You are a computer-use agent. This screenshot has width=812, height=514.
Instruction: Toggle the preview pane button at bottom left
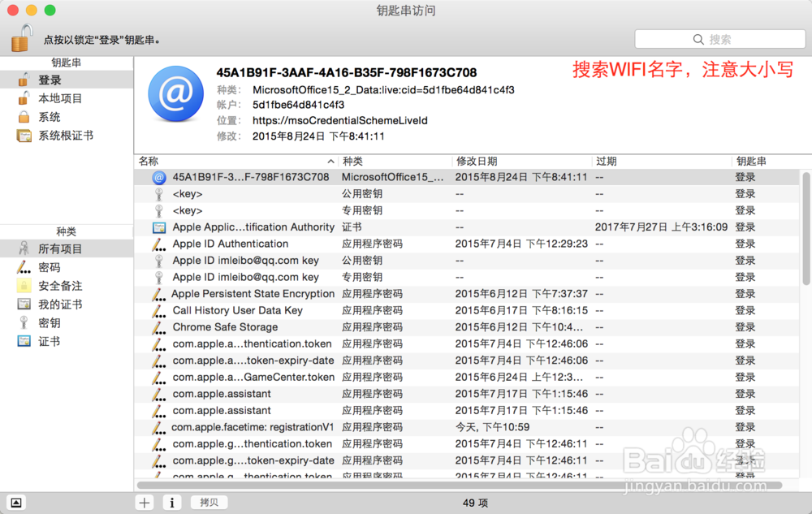click(16, 503)
